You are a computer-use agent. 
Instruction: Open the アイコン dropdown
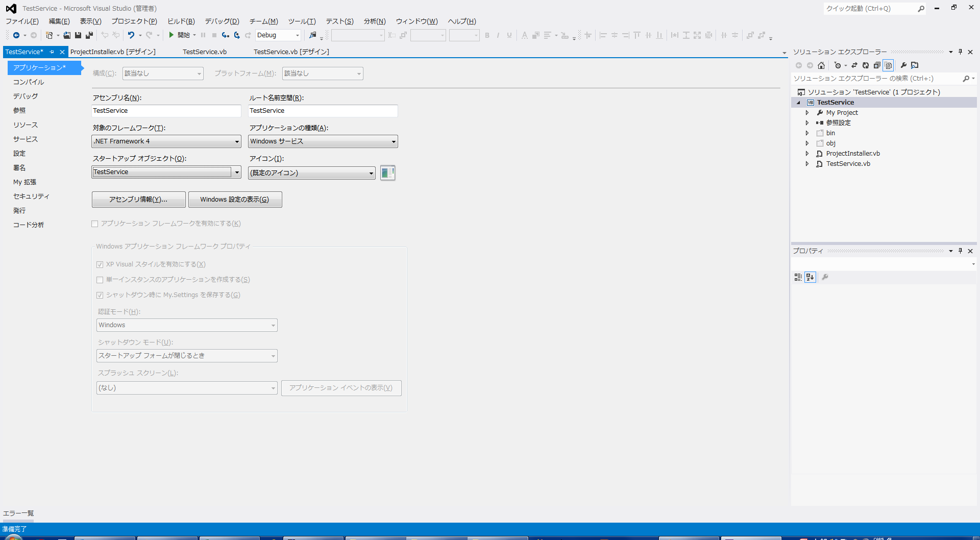[x=312, y=173]
